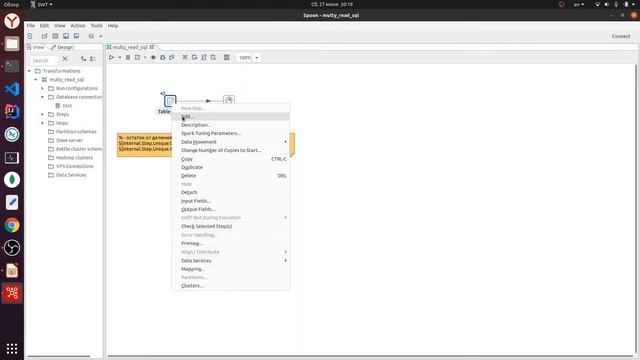Choose Spark Tuning Parameters... menu entry

click(231, 133)
